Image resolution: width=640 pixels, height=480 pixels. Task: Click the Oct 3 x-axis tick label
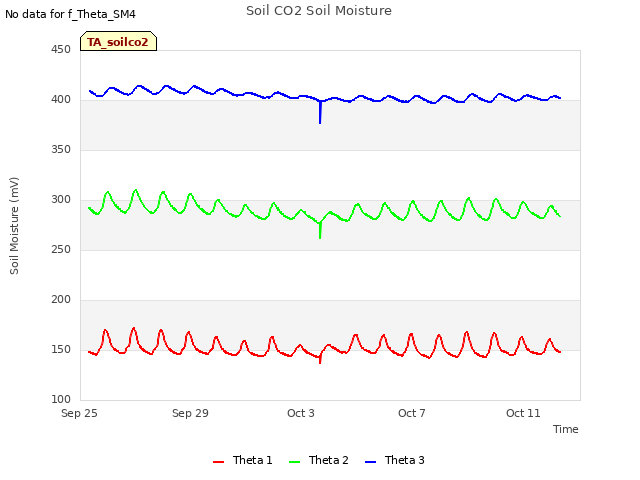tap(301, 413)
